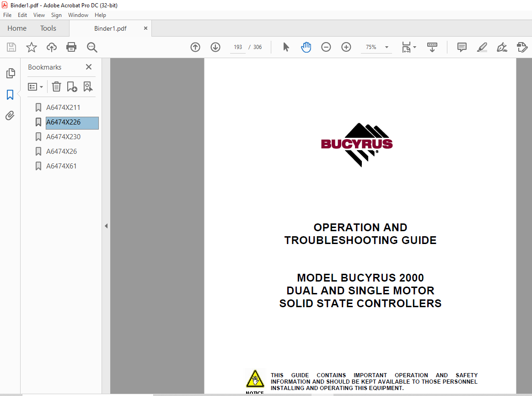Select bookmark A6474X61
532x396 pixels.
click(61, 166)
